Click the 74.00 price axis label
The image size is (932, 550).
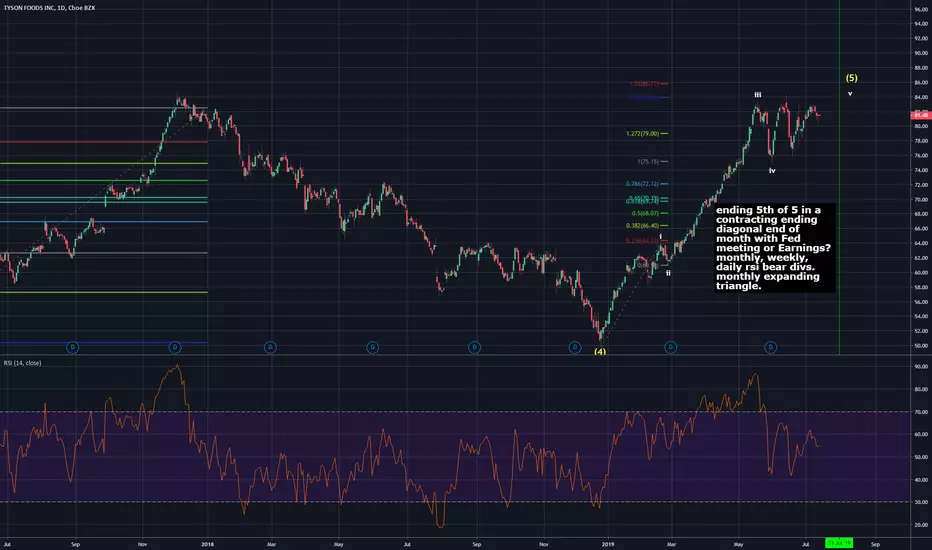coord(921,171)
